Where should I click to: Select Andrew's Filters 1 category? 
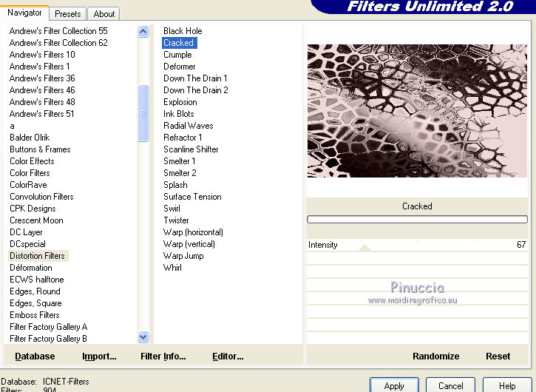tap(39, 67)
